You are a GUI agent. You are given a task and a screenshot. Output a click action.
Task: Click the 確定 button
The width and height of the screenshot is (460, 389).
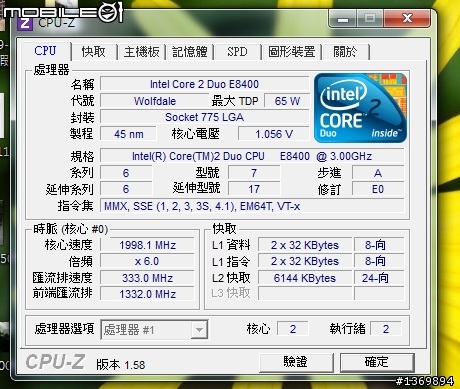click(377, 362)
